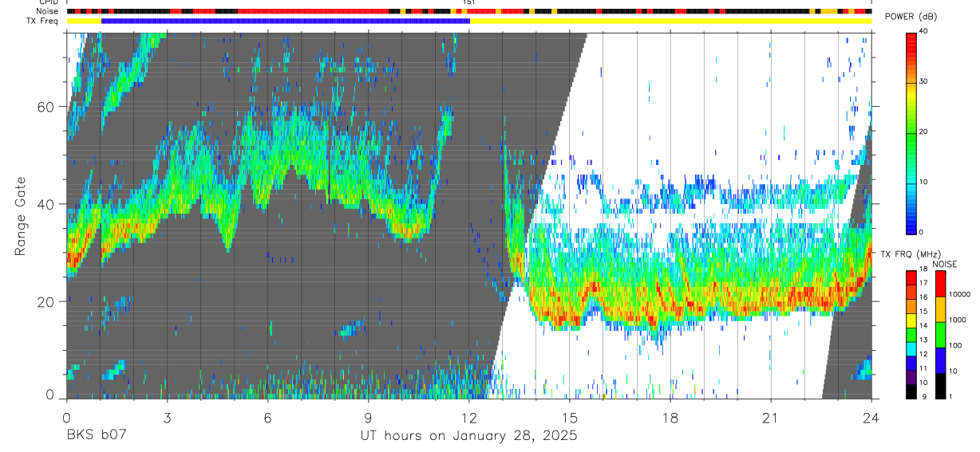Viewport: 980px width, 452px height.
Task: Click the red-black Noise strip above the plot
Action: point(469,12)
